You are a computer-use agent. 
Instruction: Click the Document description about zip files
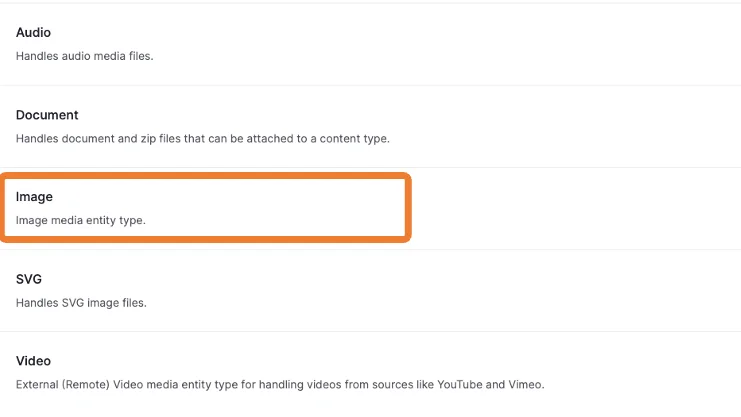pyautogui.click(x=202, y=138)
